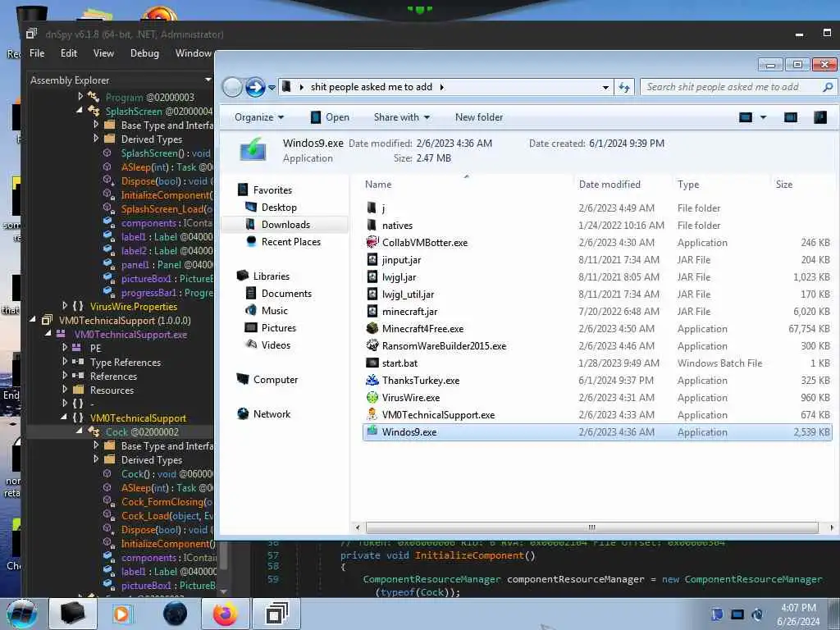The image size is (840, 630).
Task: Select lwjgl_util.jar in file list
Action: click(408, 294)
